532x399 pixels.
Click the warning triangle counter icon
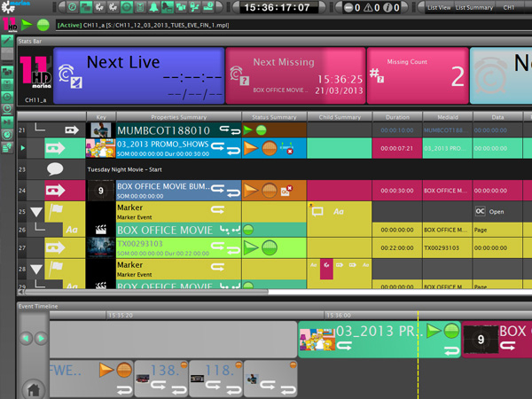pyautogui.click(x=368, y=7)
